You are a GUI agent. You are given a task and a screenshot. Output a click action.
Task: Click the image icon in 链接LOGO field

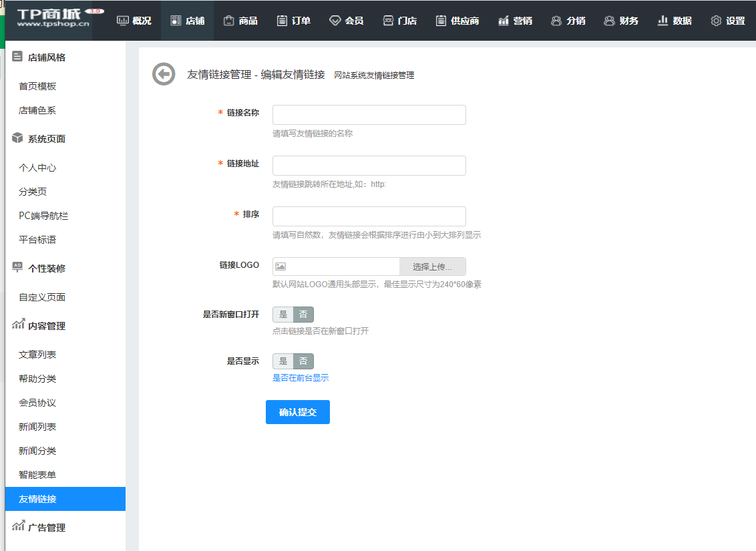click(280, 266)
